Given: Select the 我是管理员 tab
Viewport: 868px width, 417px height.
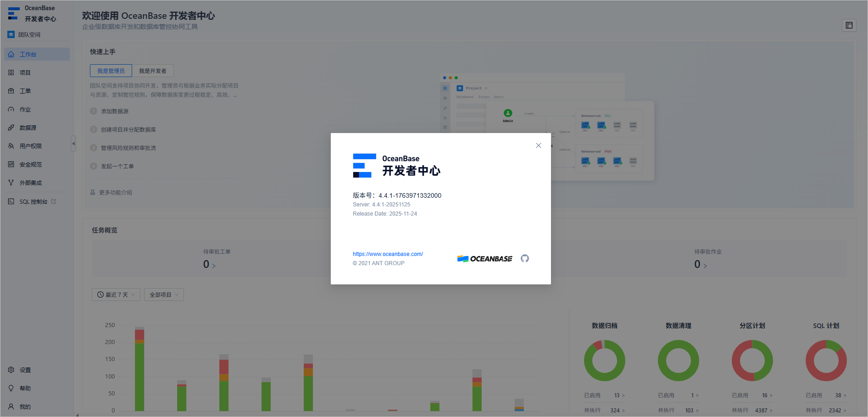Looking at the screenshot, I should point(111,71).
